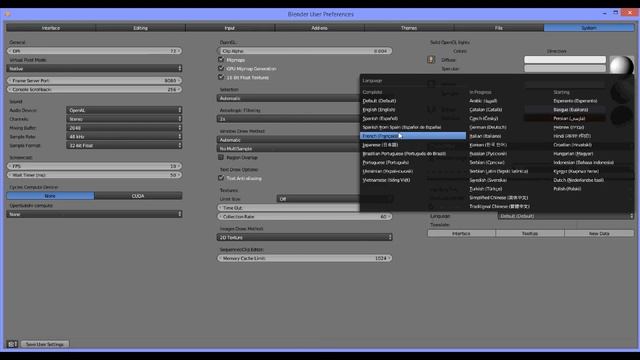Click the Frame Server Port field
640x360 pixels.
[94, 80]
